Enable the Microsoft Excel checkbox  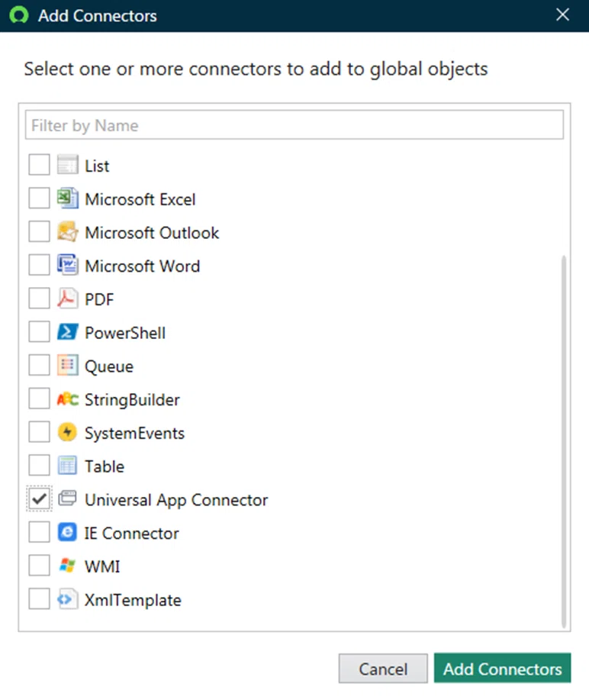[39, 198]
